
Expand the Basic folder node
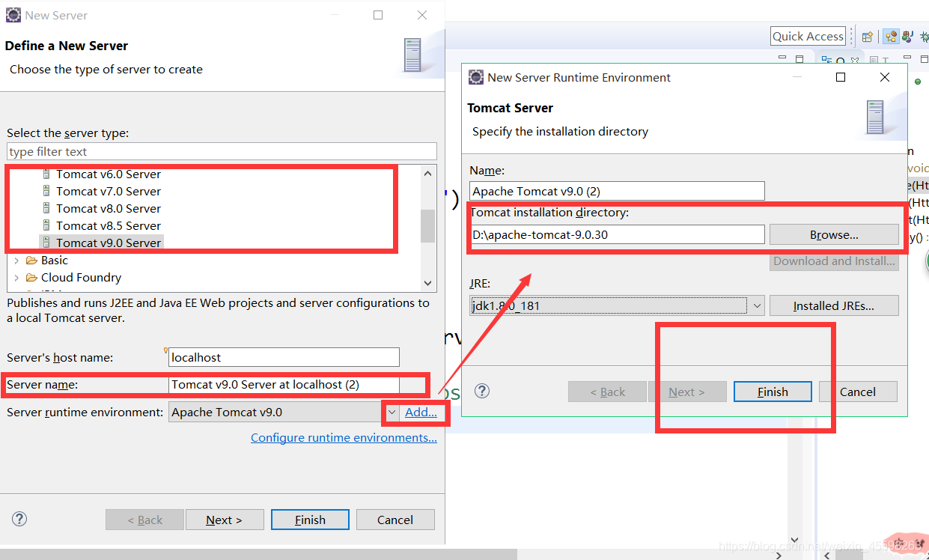pyautogui.click(x=16, y=261)
